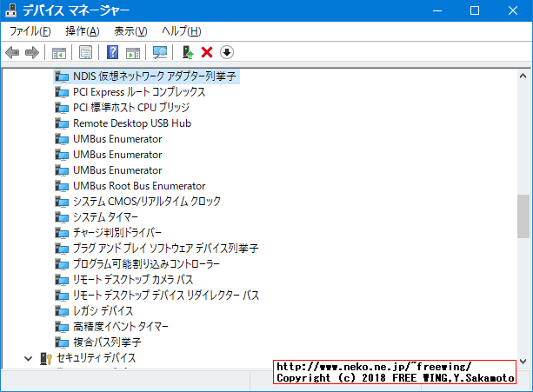
Task: Click the vertical scrollbar thumb
Action: click(x=523, y=216)
